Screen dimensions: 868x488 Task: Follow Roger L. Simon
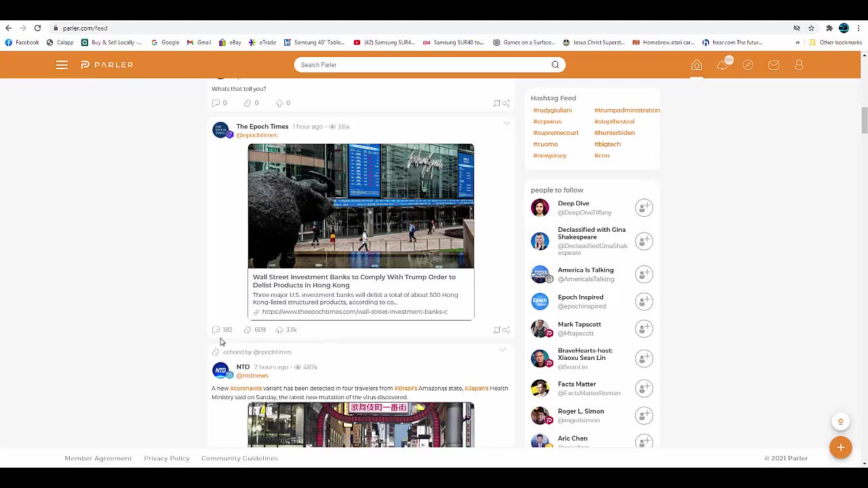coord(644,415)
